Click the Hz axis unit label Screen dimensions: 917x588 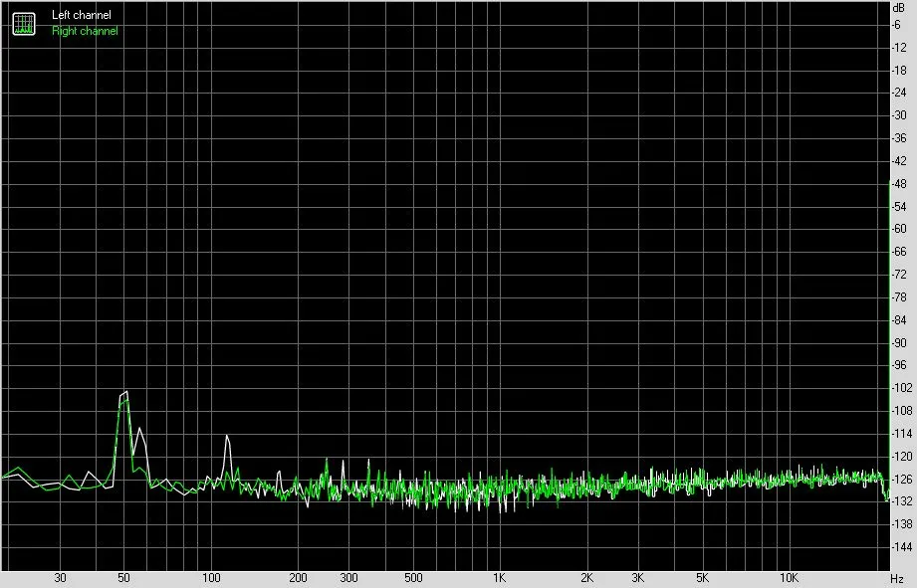coord(898,579)
